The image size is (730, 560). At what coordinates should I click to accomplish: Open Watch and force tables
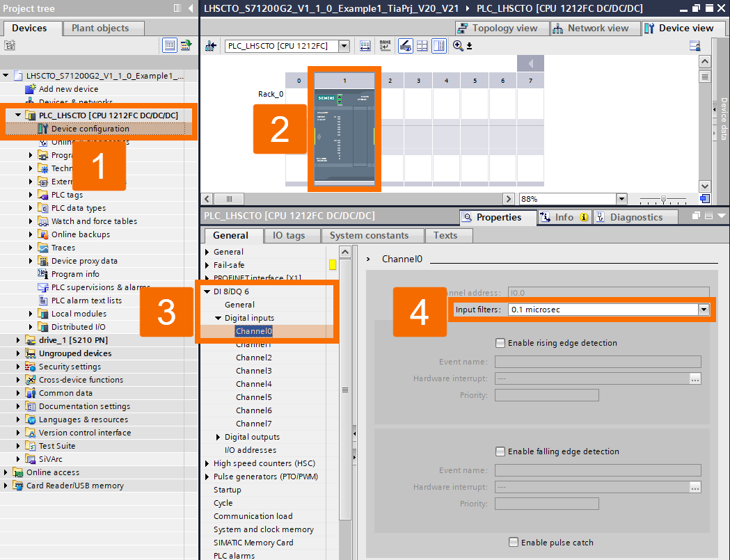pos(94,221)
